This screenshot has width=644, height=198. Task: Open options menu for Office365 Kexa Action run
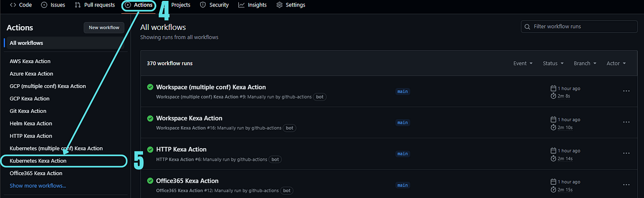click(626, 185)
